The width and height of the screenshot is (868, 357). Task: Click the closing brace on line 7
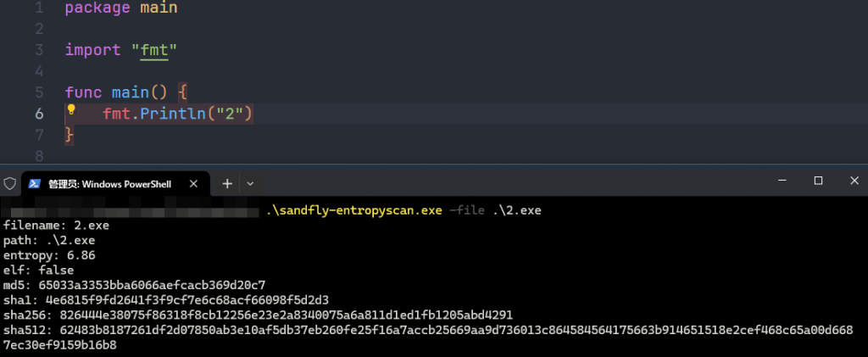[70, 135]
